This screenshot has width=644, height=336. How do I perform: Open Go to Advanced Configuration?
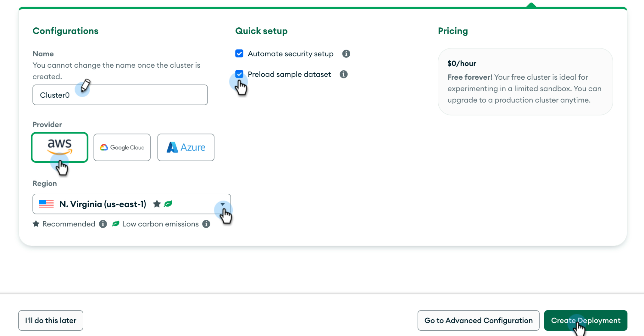478,321
